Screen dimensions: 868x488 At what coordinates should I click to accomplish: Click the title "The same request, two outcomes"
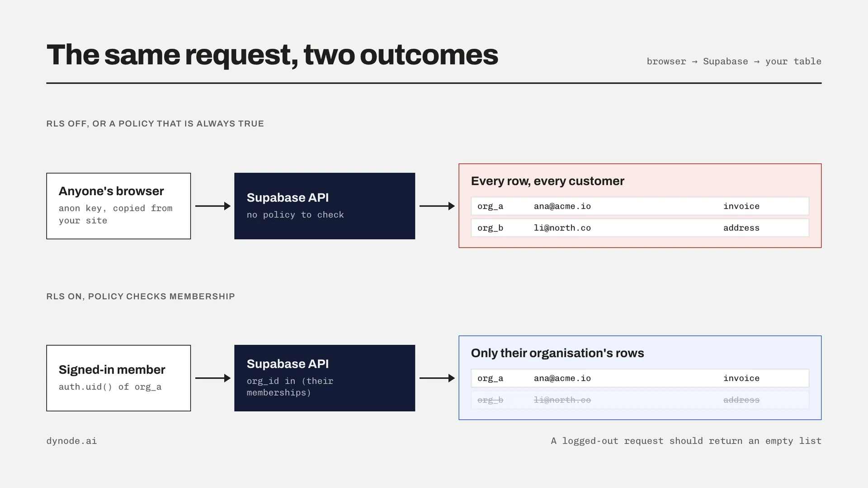272,55
